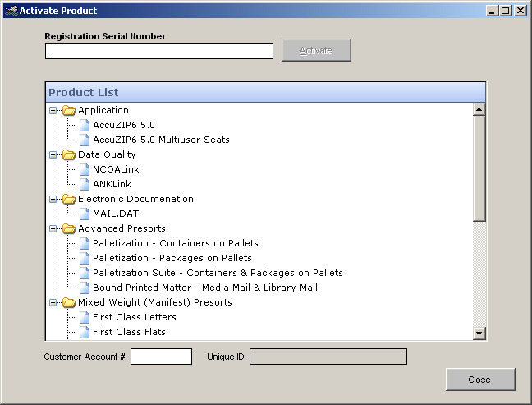Image resolution: width=532 pixels, height=405 pixels.
Task: Click the Customer Account # input box
Action: pyautogui.click(x=162, y=357)
